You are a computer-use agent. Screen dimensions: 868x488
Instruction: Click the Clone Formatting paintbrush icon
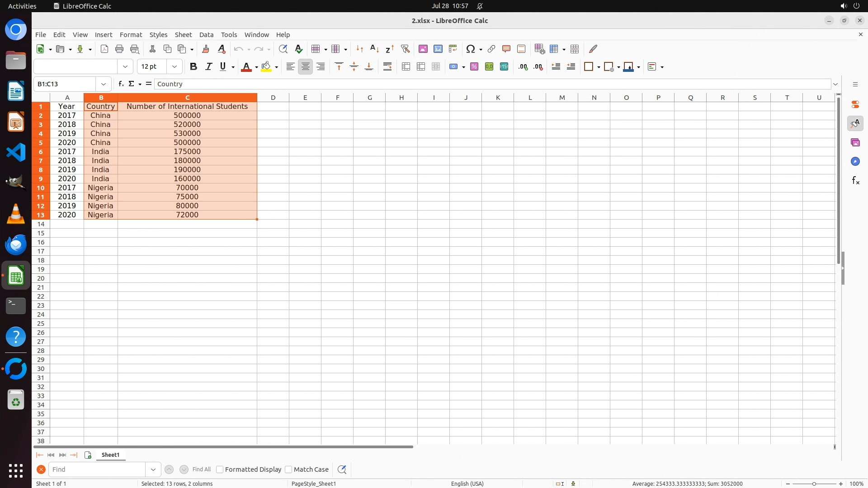click(x=206, y=49)
